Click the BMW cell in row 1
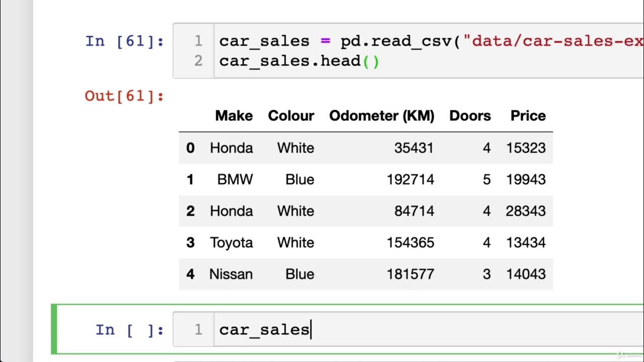The image size is (644, 362). point(235,179)
